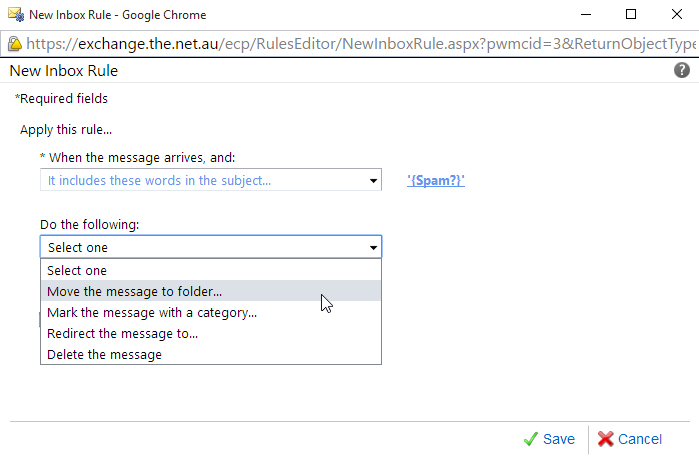
Task: Open the 'It includes these words' combo box
Action: [211, 180]
